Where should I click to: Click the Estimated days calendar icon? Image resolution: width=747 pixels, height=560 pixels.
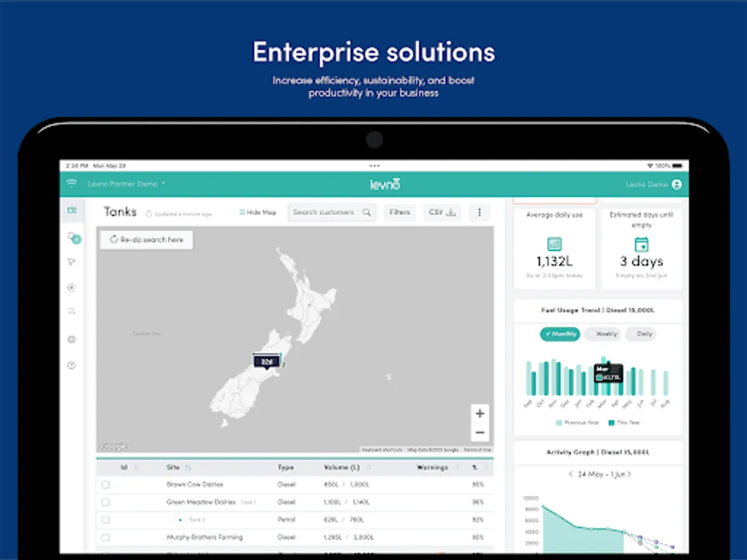tap(641, 244)
